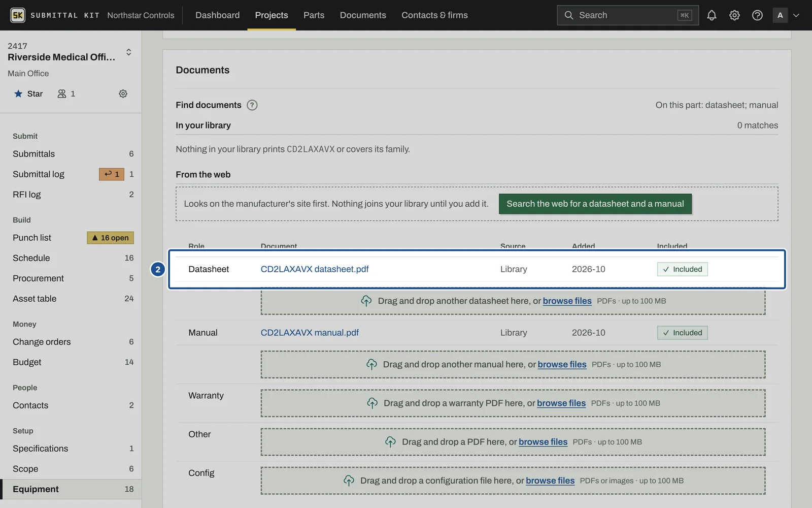Browse files for a configuration file
The width and height of the screenshot is (812, 508).
[550, 481]
